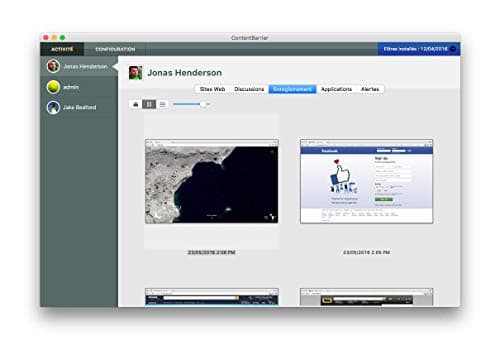Switch to the Applications tab

point(336,89)
